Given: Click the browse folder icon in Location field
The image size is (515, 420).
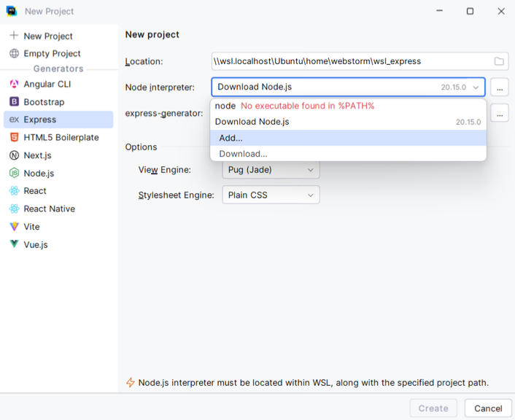Looking at the screenshot, I should 499,61.
